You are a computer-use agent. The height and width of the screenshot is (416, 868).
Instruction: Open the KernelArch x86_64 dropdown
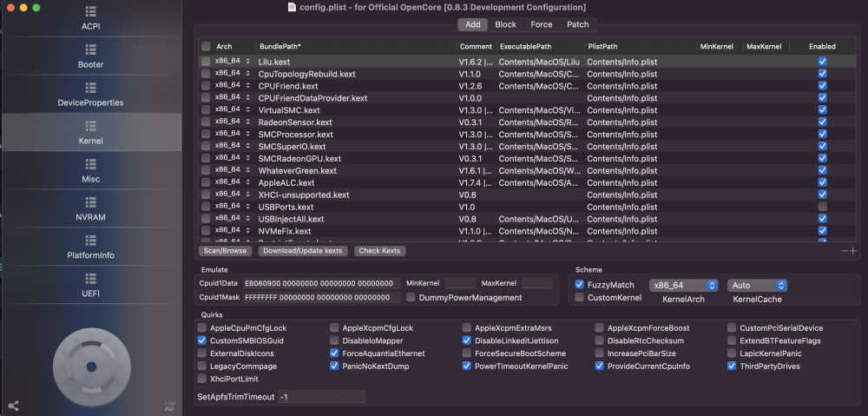[x=684, y=285]
